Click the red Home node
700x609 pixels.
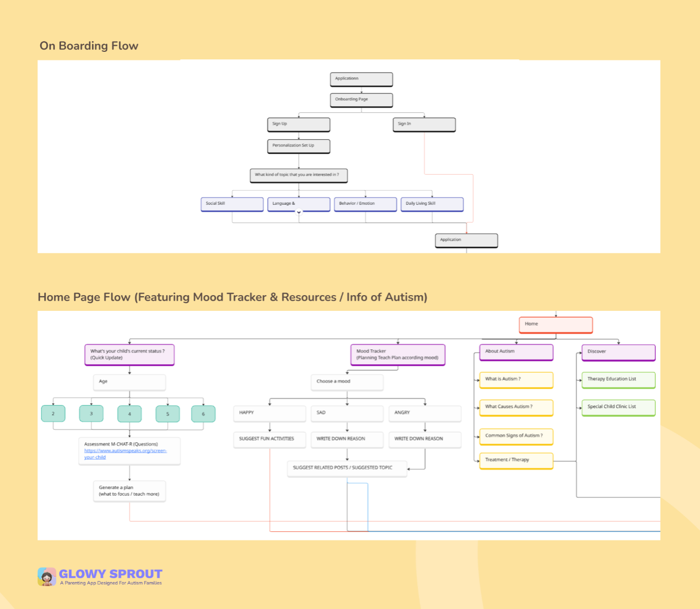coord(556,325)
